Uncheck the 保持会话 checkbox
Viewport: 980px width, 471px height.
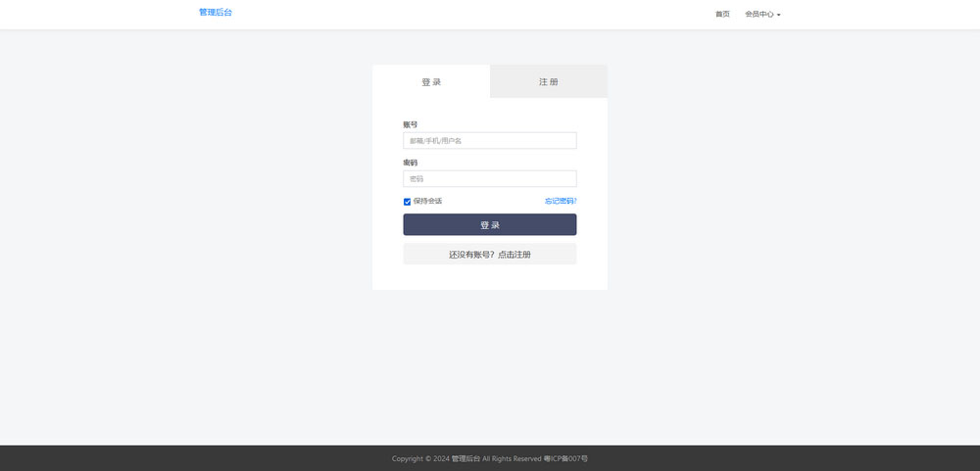click(408, 202)
